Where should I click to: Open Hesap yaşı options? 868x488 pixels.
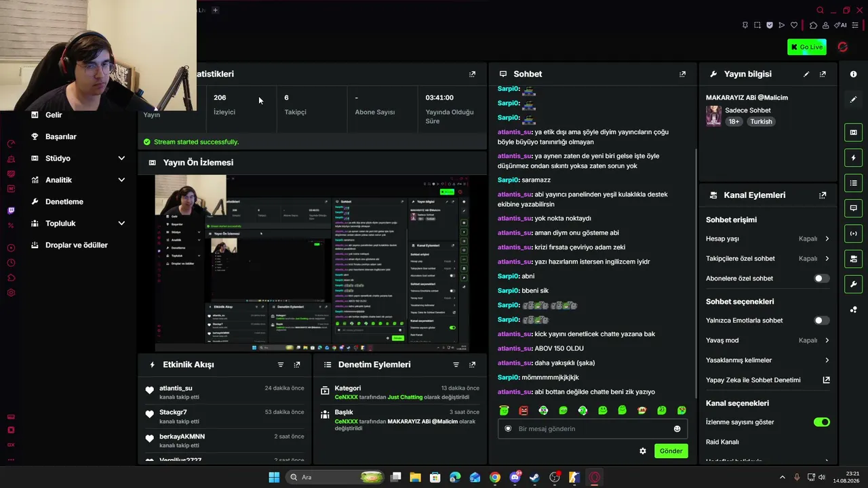(768, 239)
